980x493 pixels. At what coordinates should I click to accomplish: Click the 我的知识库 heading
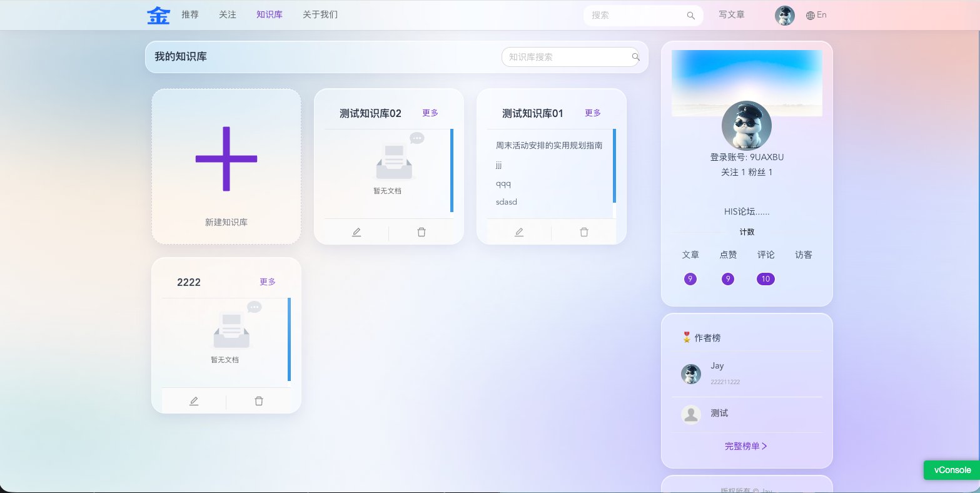(x=181, y=56)
